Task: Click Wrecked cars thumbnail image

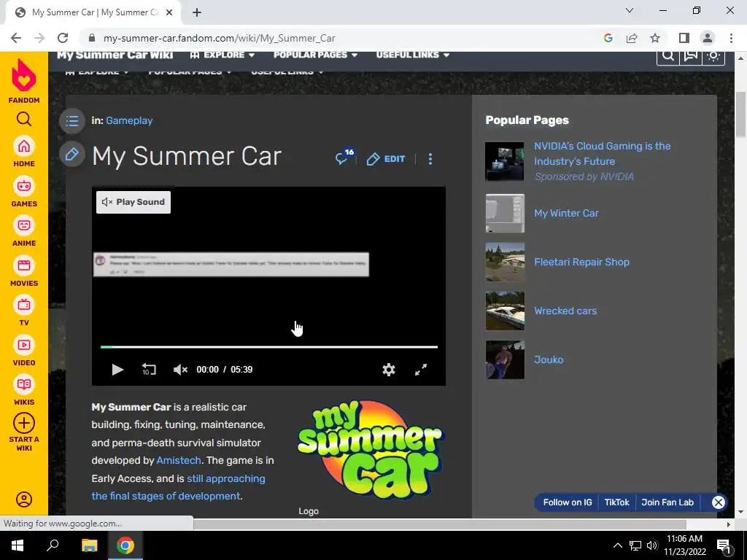Action: (505, 311)
